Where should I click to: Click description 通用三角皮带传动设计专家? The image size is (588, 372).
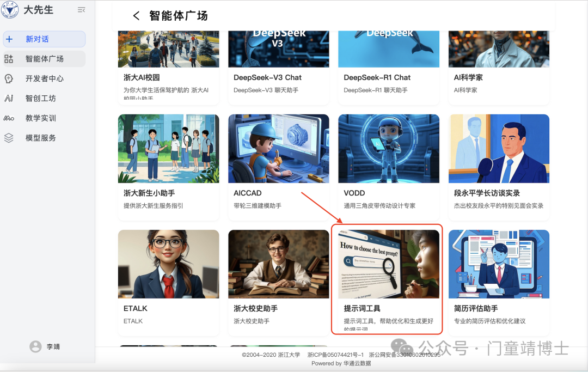(x=379, y=205)
